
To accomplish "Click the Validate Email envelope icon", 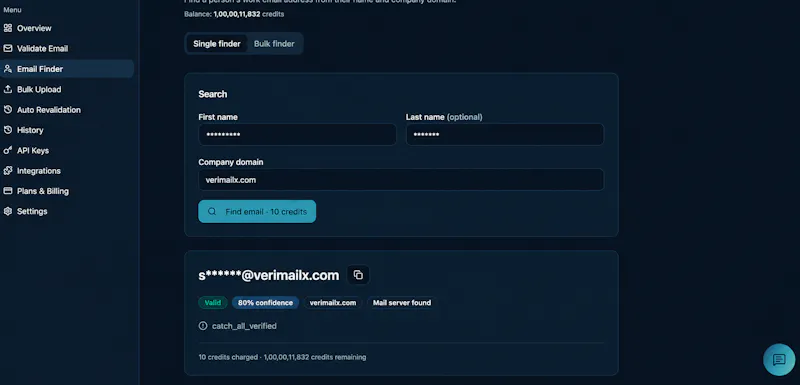I will coord(8,48).
